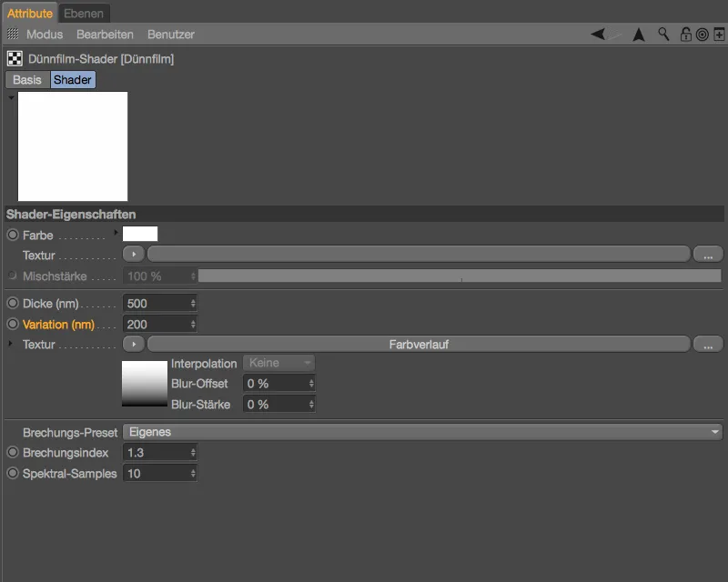This screenshot has height=582, width=728.
Task: Click the white Farbe color swatch
Action: (140, 234)
